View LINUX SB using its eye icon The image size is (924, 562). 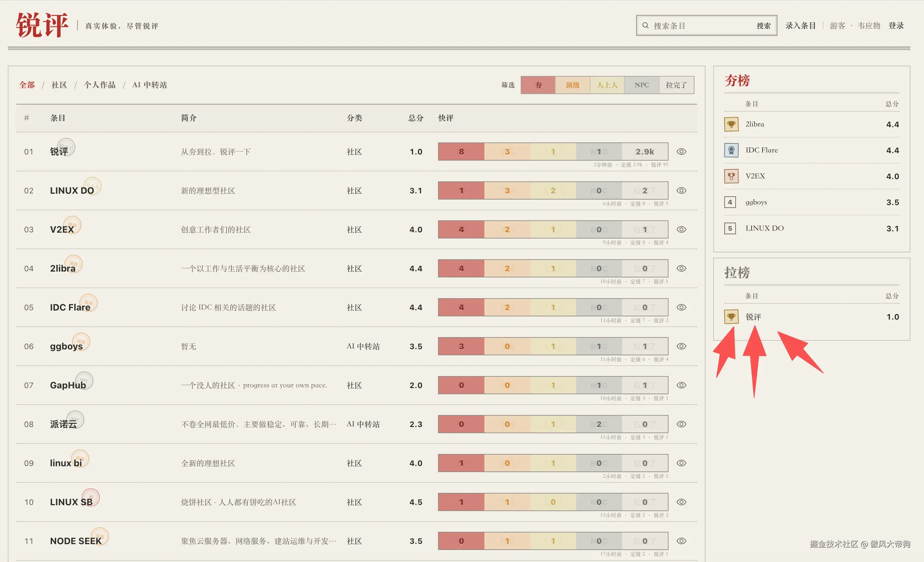click(681, 502)
